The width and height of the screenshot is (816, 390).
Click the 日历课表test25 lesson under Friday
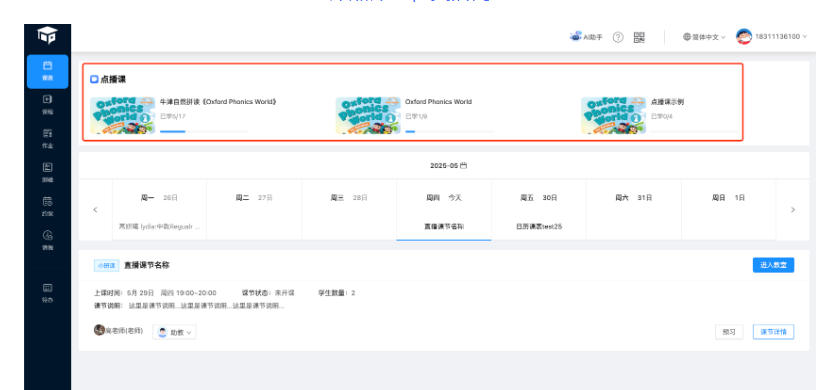click(x=539, y=227)
